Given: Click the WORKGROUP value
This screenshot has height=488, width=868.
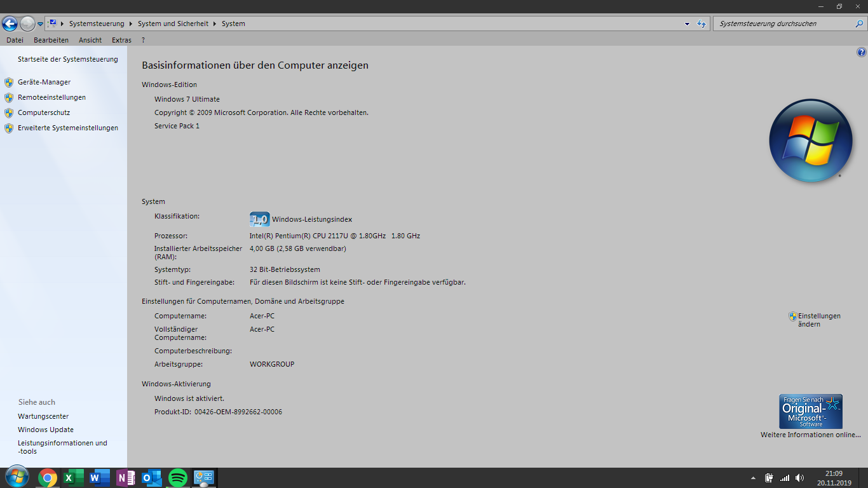Looking at the screenshot, I should point(272,364).
